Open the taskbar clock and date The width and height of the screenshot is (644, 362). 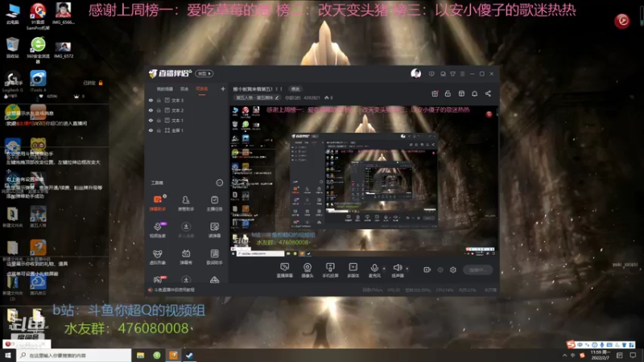(x=600, y=355)
